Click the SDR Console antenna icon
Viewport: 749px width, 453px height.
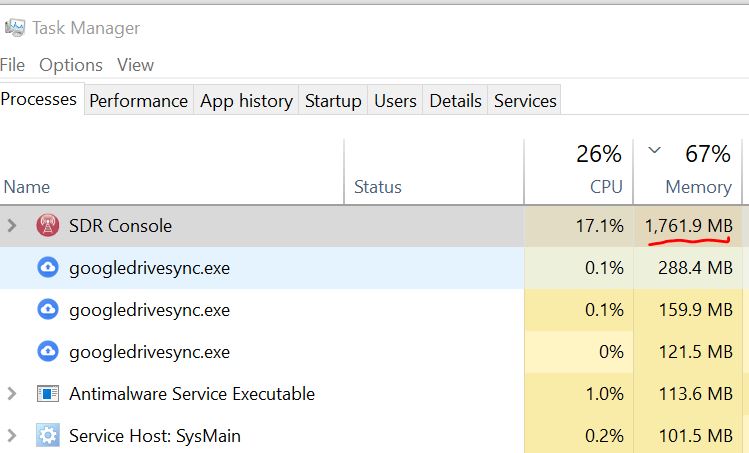pyautogui.click(x=47, y=226)
